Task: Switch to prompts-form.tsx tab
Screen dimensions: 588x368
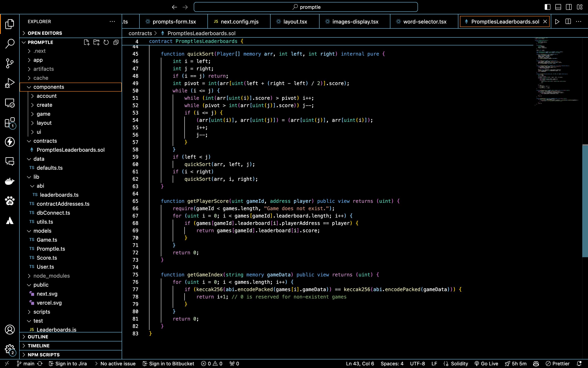Action: tap(174, 21)
